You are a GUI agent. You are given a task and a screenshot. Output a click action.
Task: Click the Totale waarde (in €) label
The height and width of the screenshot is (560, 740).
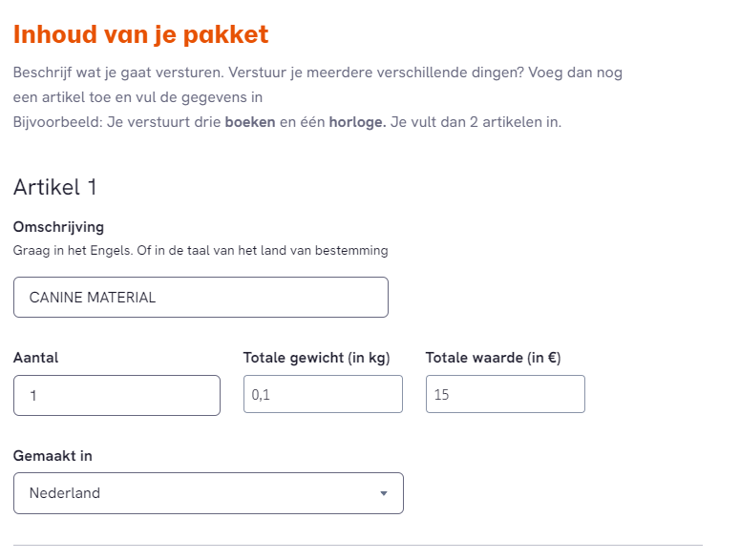pyautogui.click(x=493, y=358)
